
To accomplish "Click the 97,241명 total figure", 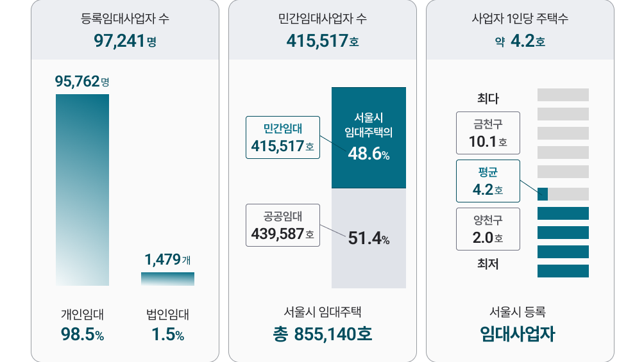I will pos(125,41).
